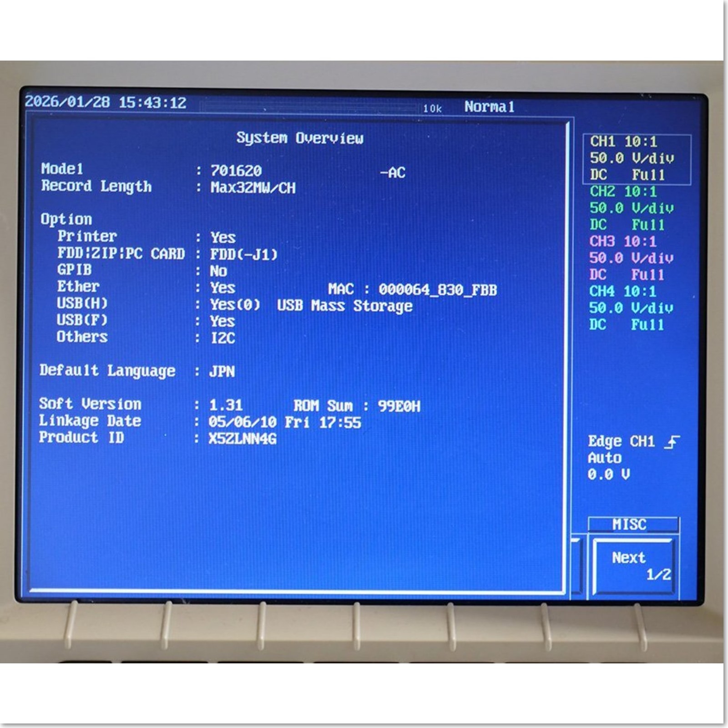The image size is (728, 728).
Task: Select the linkage date 05/06/10 Fri 17:55
Action: 284,422
